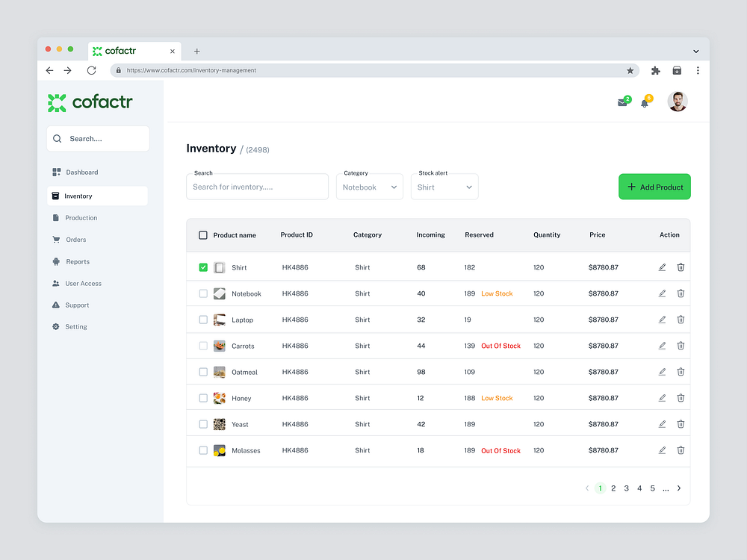Click the Add Product button
Screen dimensions: 747x560
(x=654, y=186)
